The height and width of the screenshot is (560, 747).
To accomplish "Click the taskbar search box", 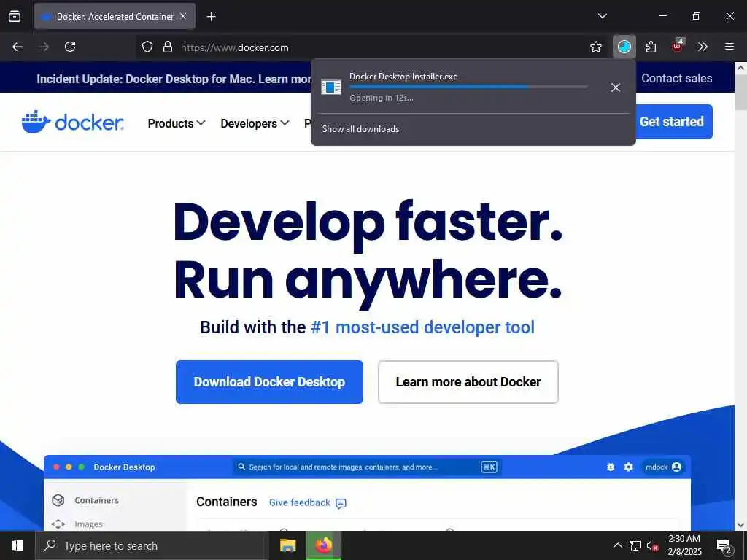I will tap(152, 545).
